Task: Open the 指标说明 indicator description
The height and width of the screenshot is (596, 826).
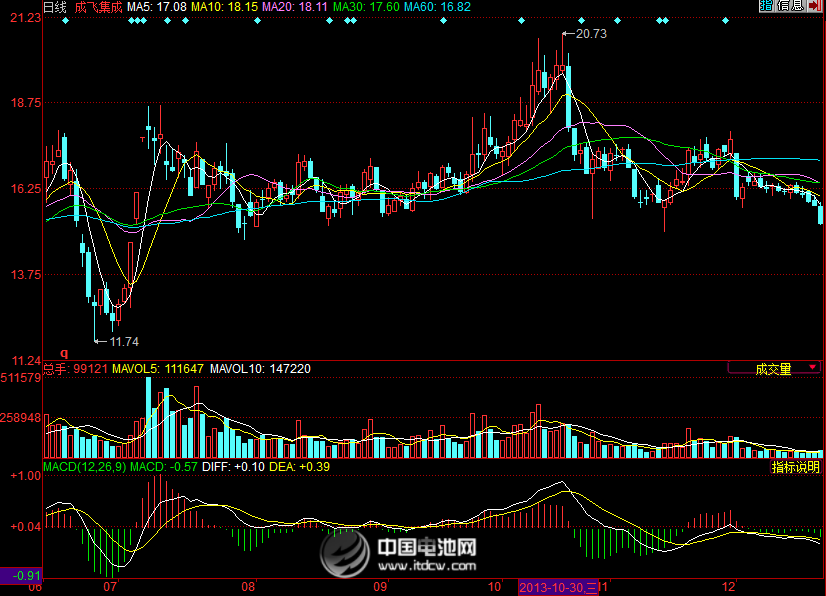Action: [x=795, y=467]
